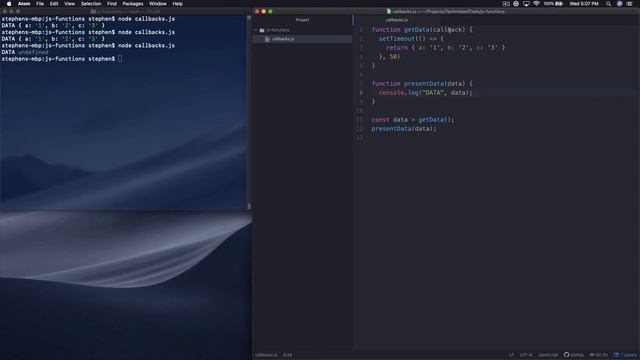Open the GitHub panel from status bar
The height and width of the screenshot is (360, 640).
point(574,355)
